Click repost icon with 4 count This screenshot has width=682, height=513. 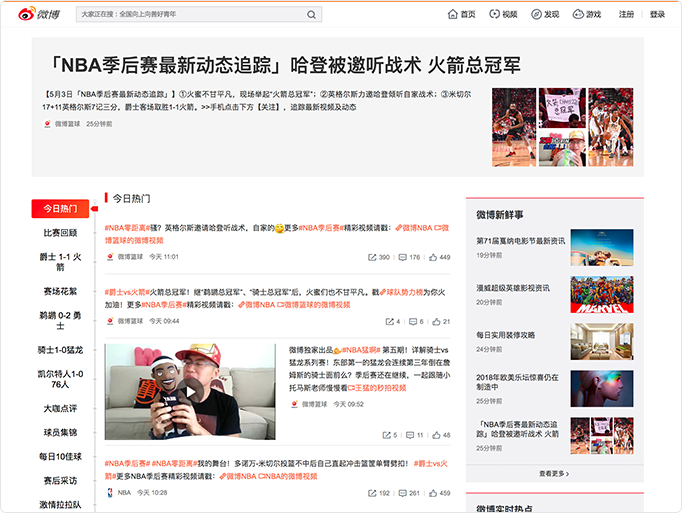pos(390,322)
